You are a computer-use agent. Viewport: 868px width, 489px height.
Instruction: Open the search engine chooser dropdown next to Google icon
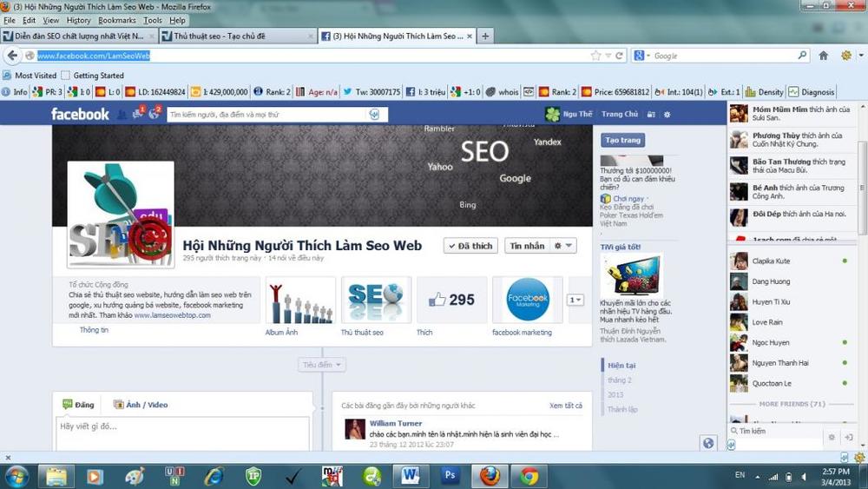tap(648, 56)
